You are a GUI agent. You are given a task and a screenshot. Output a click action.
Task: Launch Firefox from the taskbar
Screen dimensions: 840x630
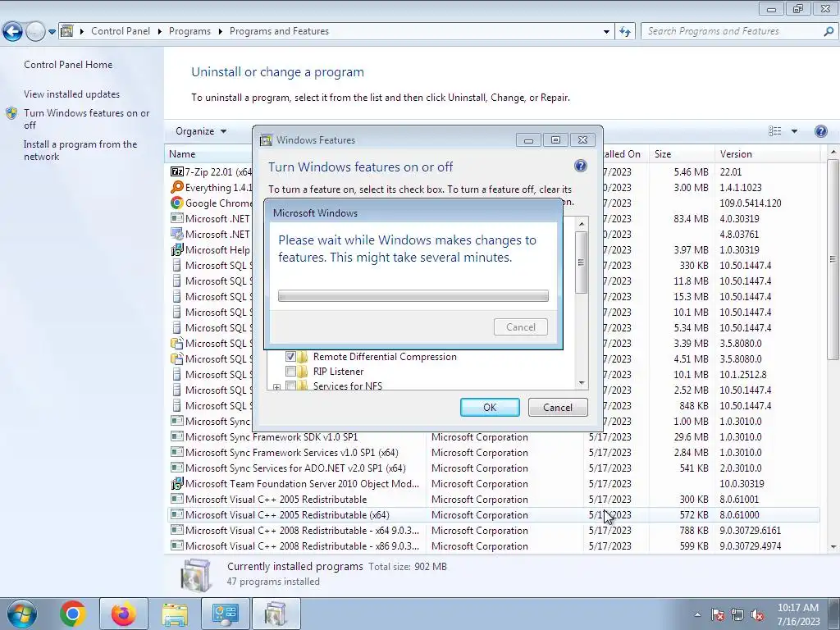(124, 614)
